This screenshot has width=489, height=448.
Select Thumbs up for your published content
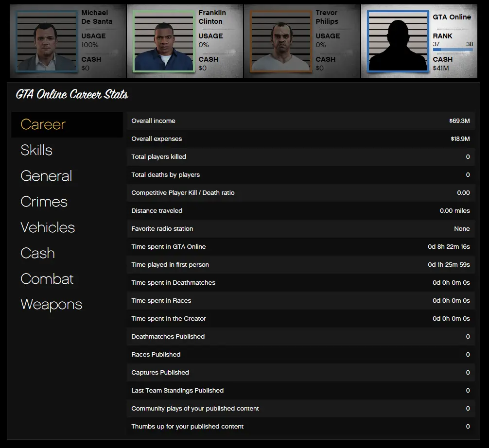(x=300, y=427)
